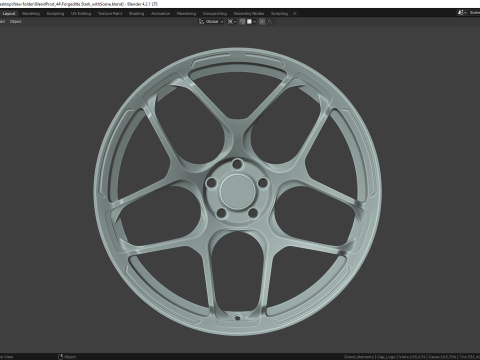Click the transform orientation icon
This screenshot has width=480, height=360.
point(201,22)
